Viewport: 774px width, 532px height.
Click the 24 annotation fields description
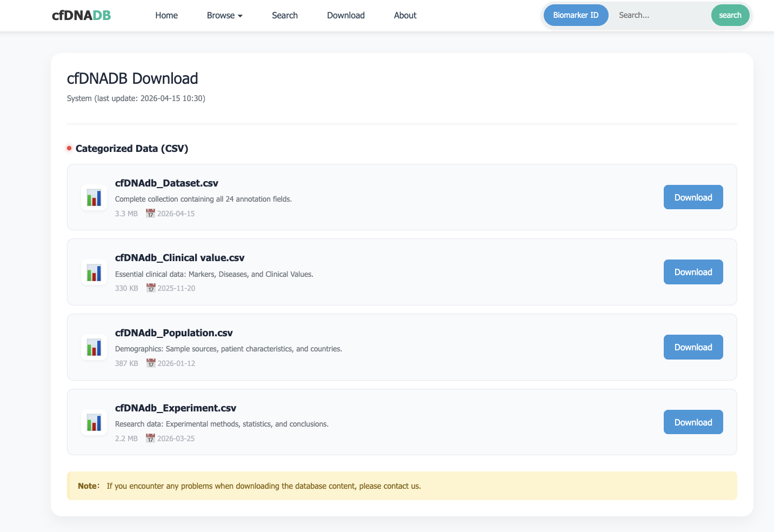coord(203,199)
